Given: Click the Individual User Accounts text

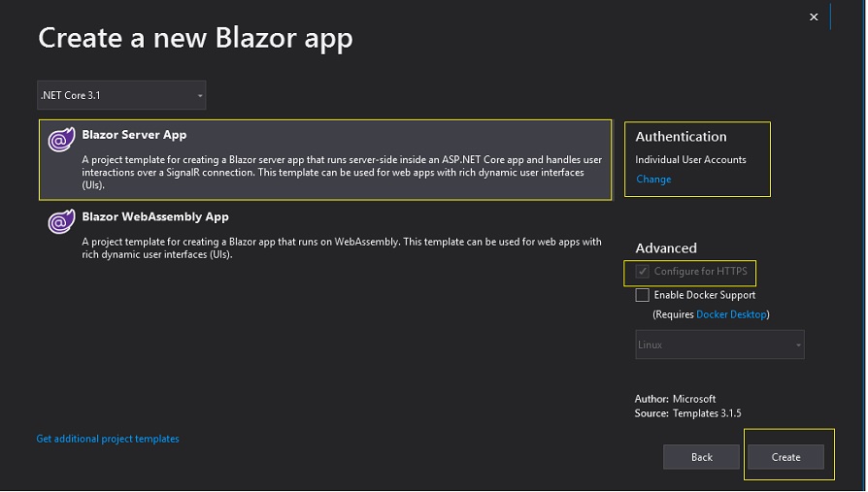Looking at the screenshot, I should click(690, 159).
